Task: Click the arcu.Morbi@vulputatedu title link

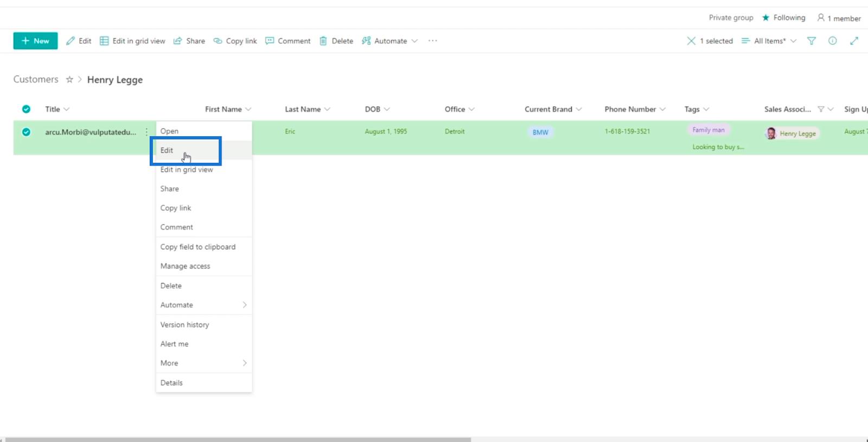Action: coord(91,132)
